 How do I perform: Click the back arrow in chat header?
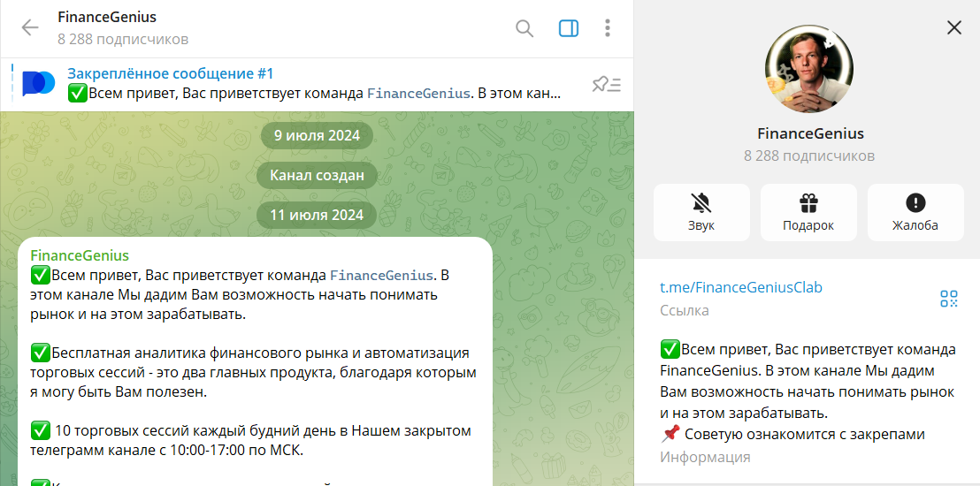30,28
